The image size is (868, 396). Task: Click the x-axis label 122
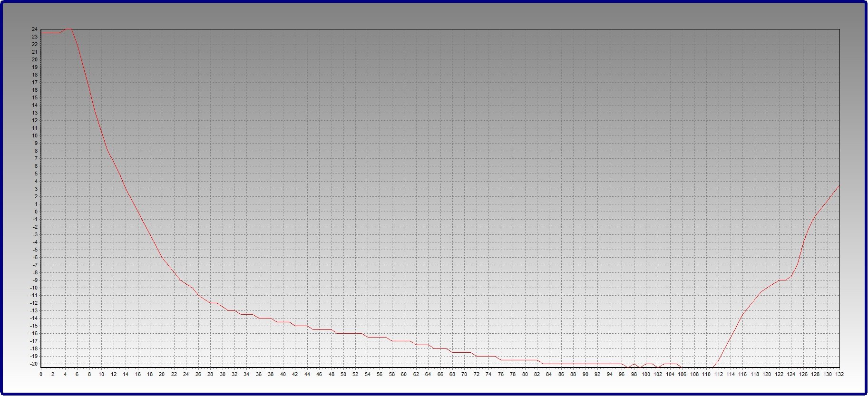tap(779, 375)
